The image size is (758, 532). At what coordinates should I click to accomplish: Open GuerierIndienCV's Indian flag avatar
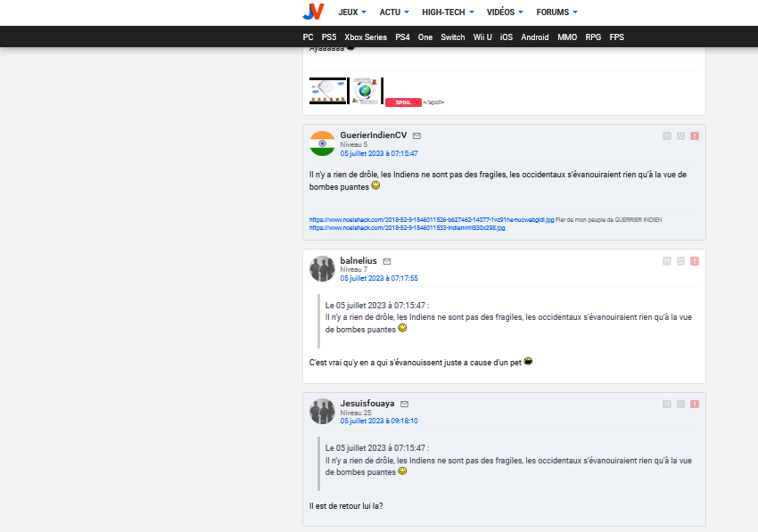[322, 143]
